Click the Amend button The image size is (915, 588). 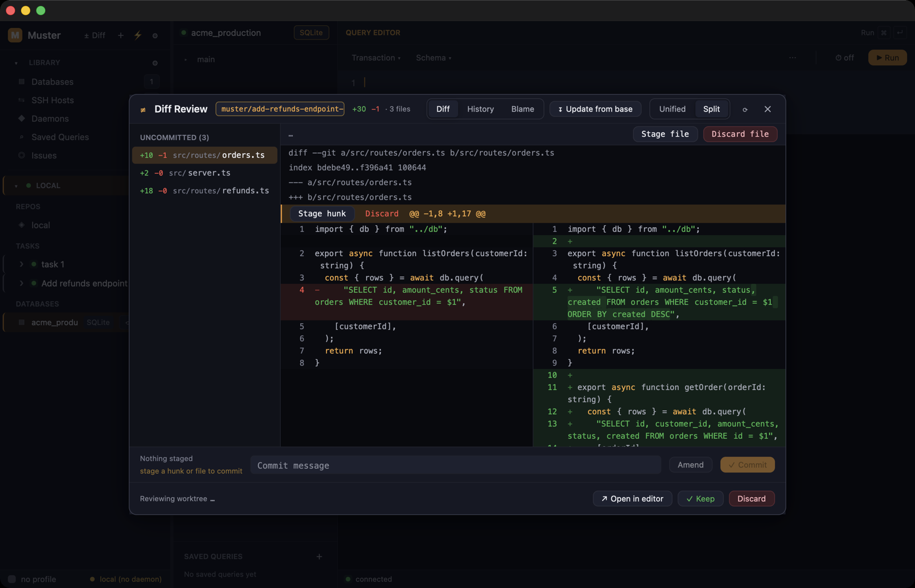(x=690, y=465)
